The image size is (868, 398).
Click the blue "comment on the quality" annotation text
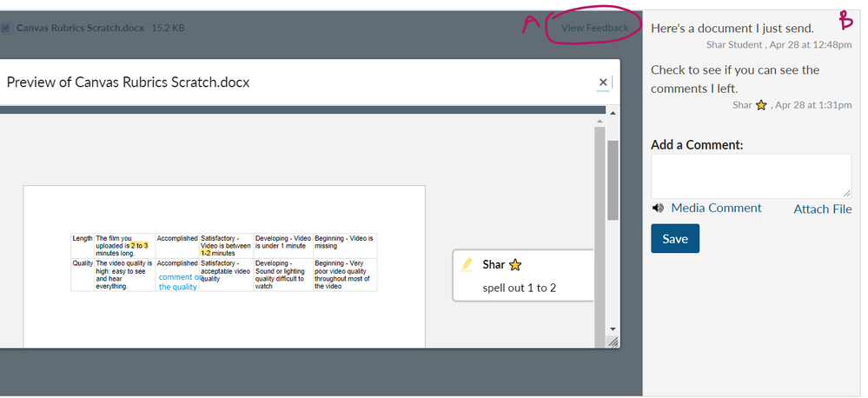pos(178,282)
